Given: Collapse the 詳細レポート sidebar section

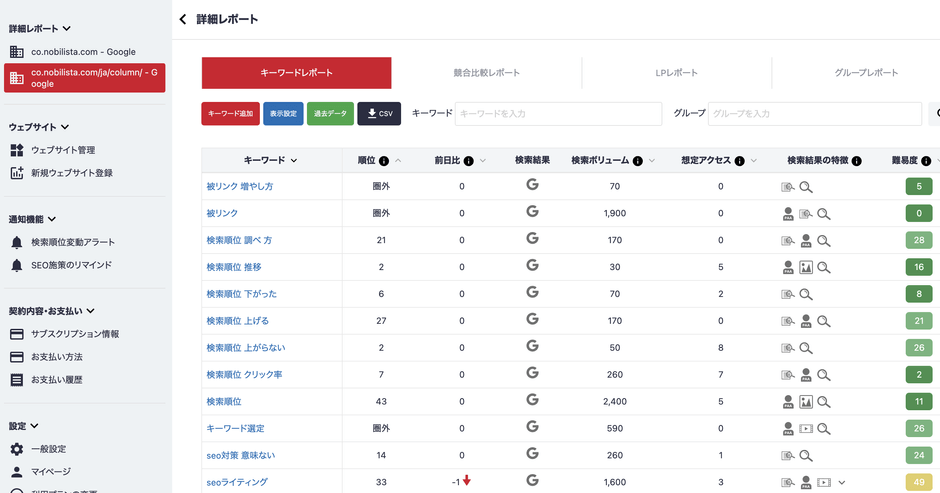Looking at the screenshot, I should (66, 30).
